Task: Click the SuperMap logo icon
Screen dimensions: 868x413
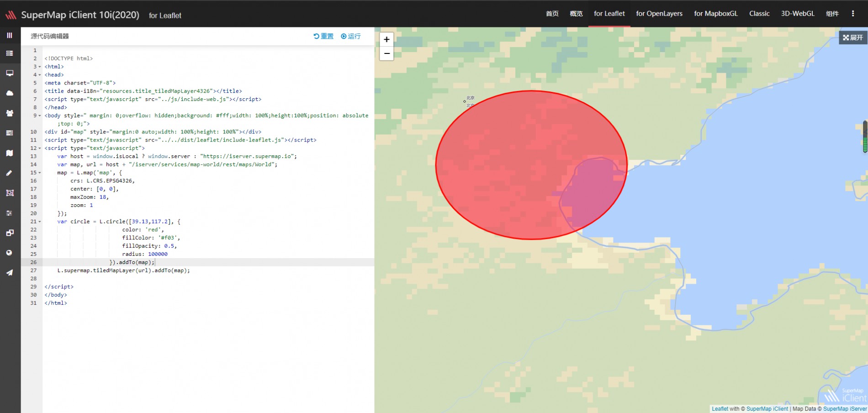Action: 11,15
